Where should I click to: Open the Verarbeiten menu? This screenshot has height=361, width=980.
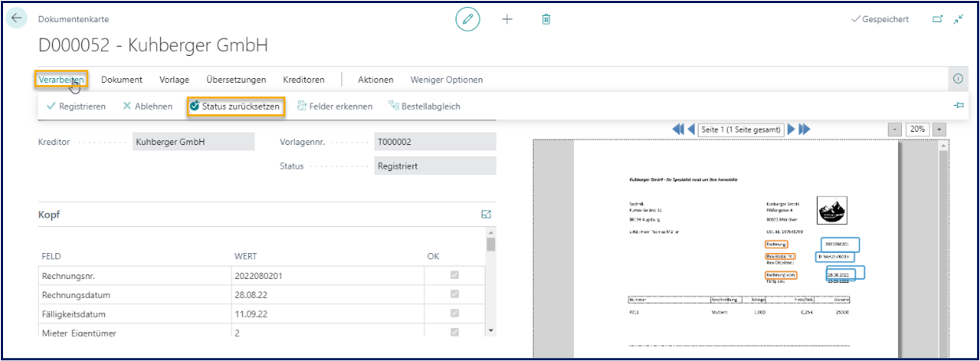click(x=61, y=80)
